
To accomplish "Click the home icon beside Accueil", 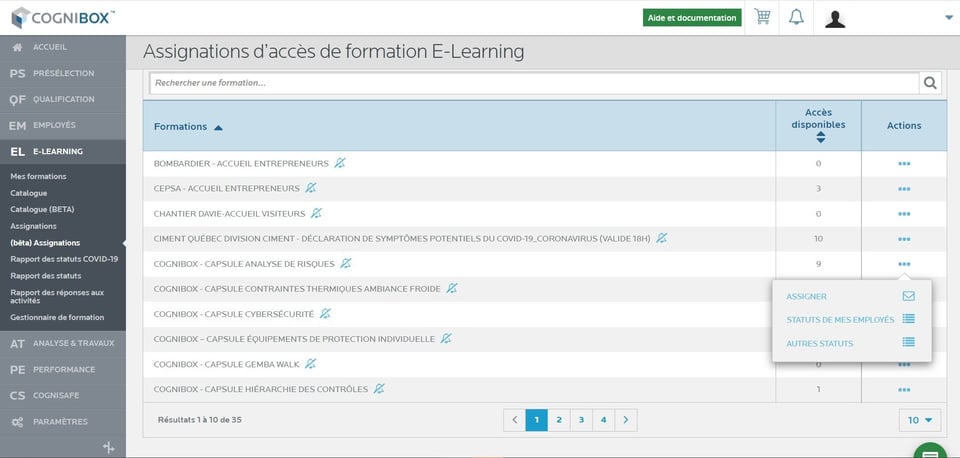I will (17, 47).
